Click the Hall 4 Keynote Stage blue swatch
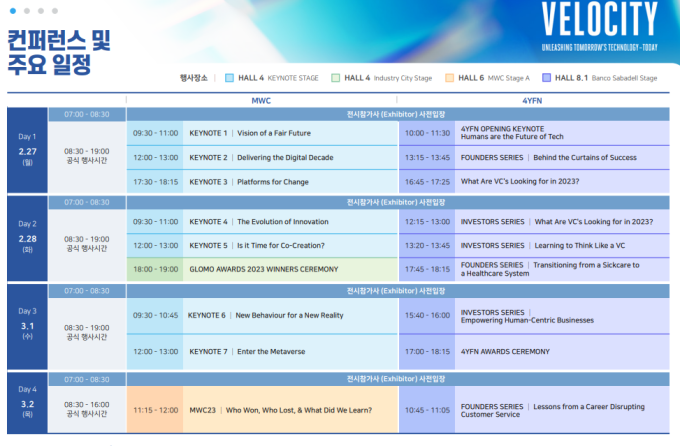 pos(229,78)
